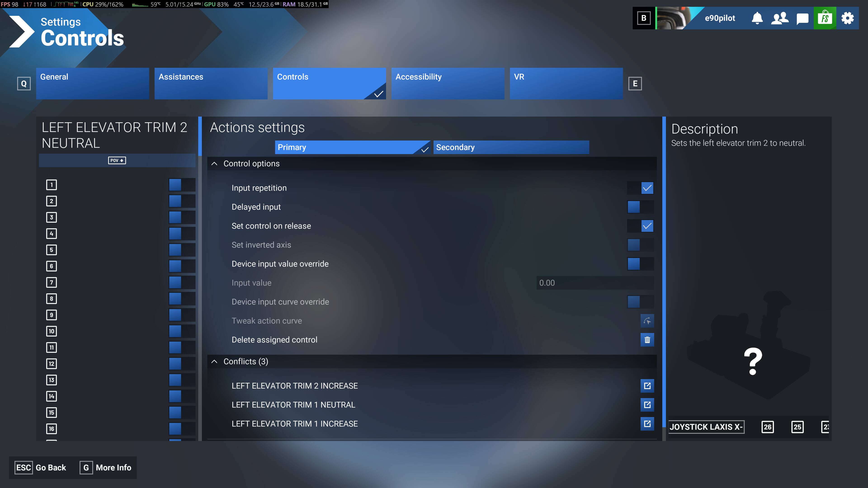Viewport: 868px width, 488px height.
Task: Disable the Input repetition toggle
Action: (640, 188)
